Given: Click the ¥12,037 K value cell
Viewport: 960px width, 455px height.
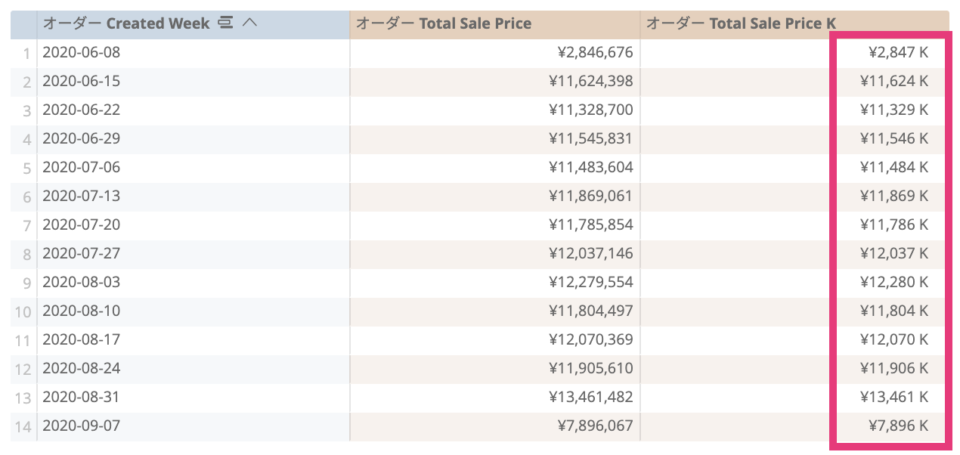Looking at the screenshot, I should coord(794,254).
